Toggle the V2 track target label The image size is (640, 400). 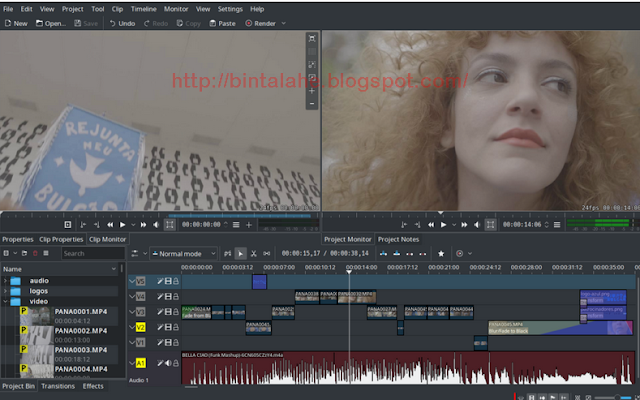(x=140, y=327)
